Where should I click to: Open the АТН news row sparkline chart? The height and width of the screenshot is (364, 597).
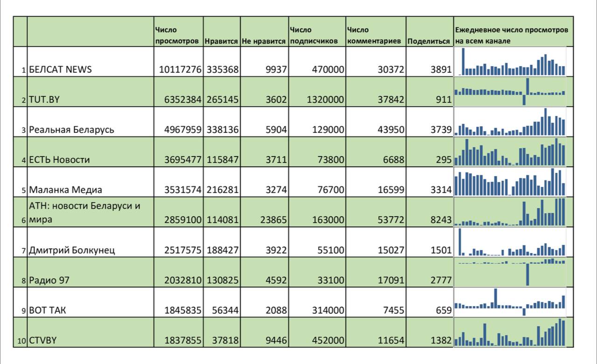pyautogui.click(x=510, y=212)
